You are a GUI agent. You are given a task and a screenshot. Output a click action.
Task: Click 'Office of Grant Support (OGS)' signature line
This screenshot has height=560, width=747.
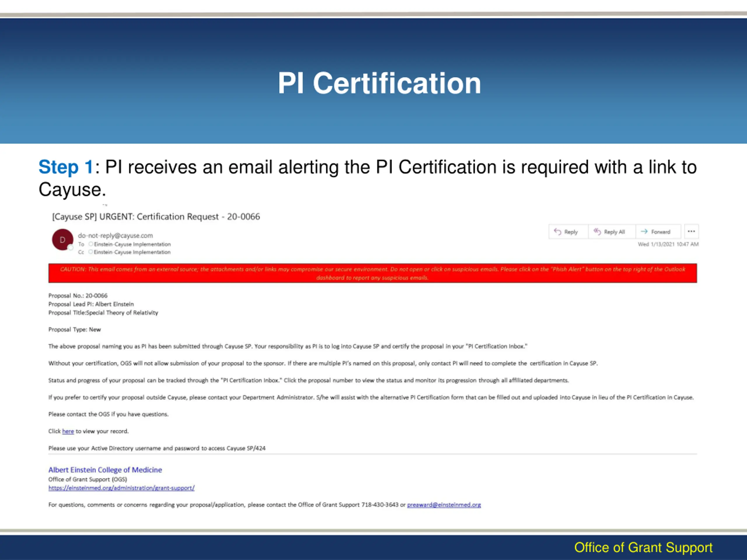88,479
